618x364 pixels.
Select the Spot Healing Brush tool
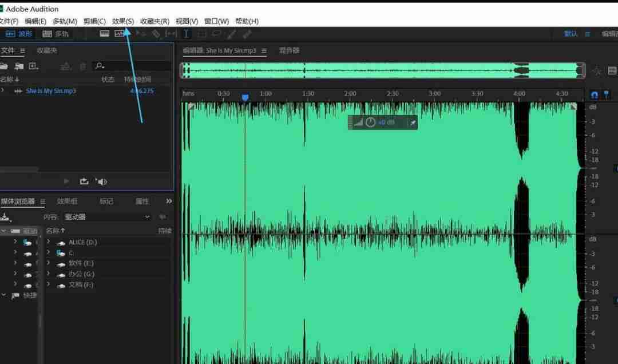(246, 34)
